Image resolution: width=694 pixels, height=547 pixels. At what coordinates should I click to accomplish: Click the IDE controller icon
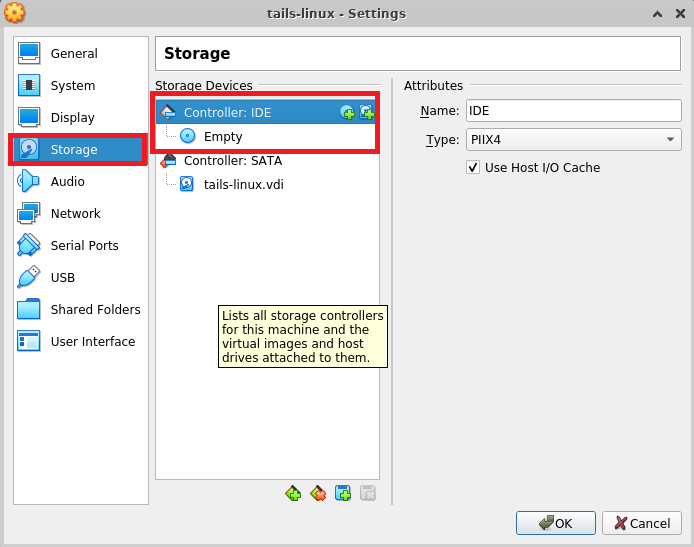pos(168,112)
